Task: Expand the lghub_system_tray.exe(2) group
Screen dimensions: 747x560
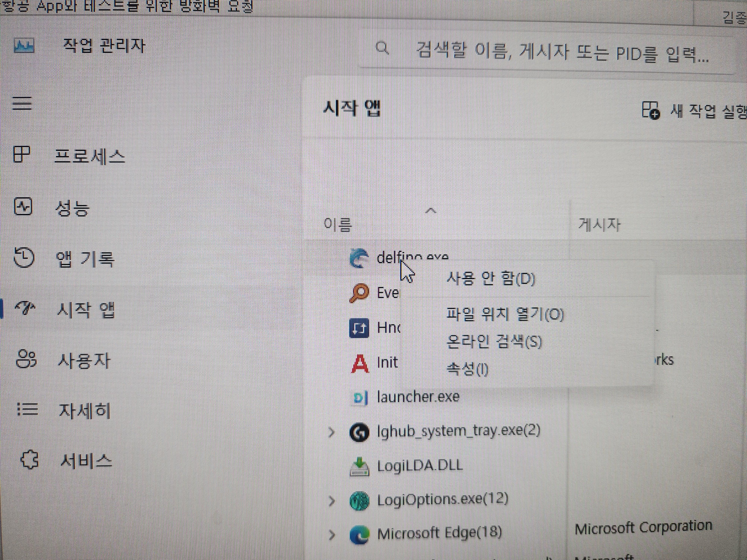Action: (x=332, y=432)
